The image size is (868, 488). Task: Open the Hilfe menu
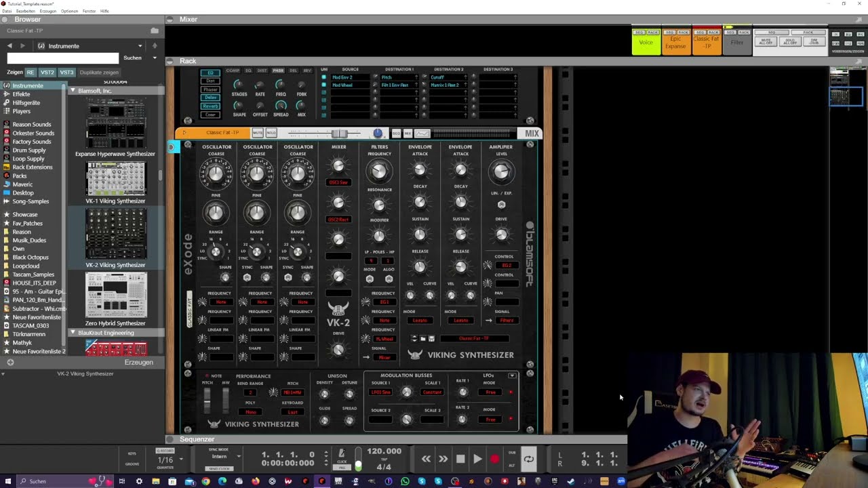[104, 11]
